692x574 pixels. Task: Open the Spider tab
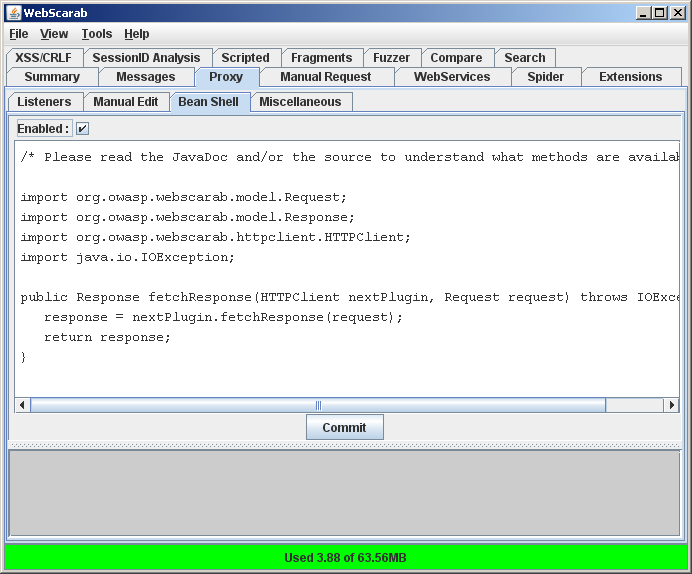tap(545, 77)
